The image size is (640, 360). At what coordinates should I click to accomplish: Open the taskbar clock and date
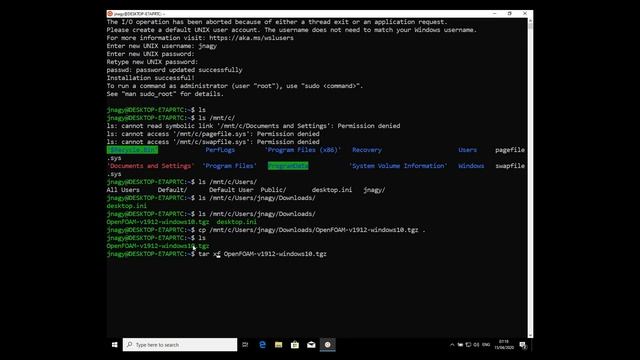(x=504, y=345)
